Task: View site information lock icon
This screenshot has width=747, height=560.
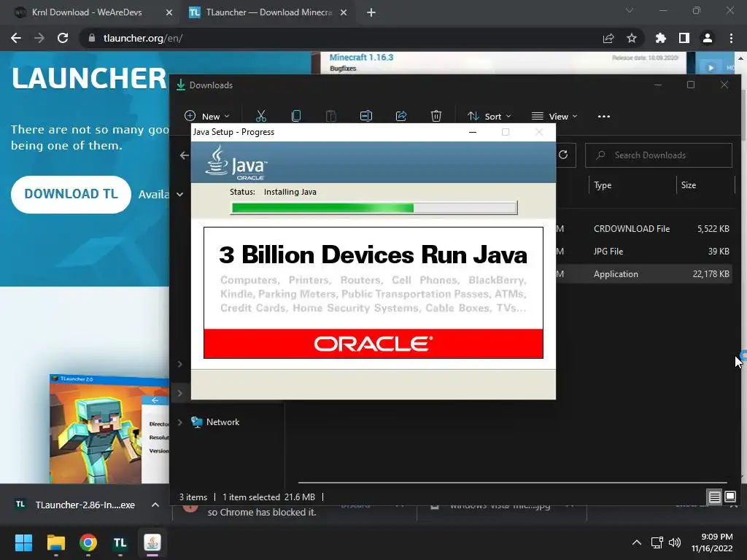Action: click(91, 38)
